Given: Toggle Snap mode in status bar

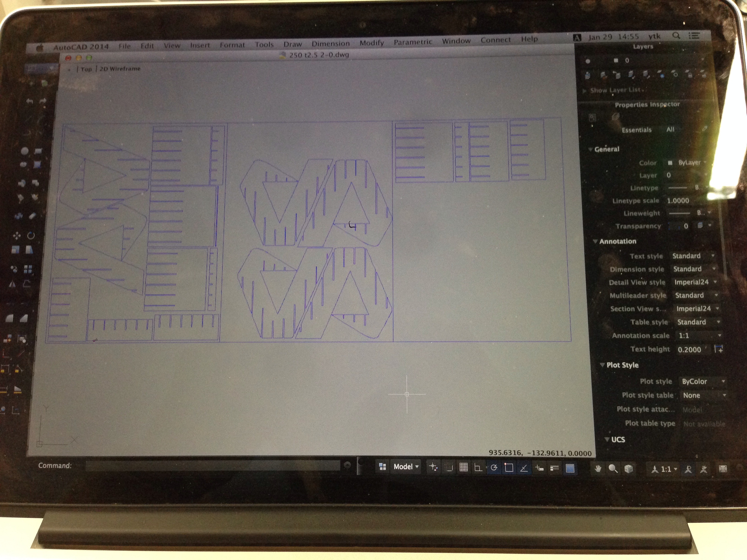Looking at the screenshot, I should pos(449,467).
